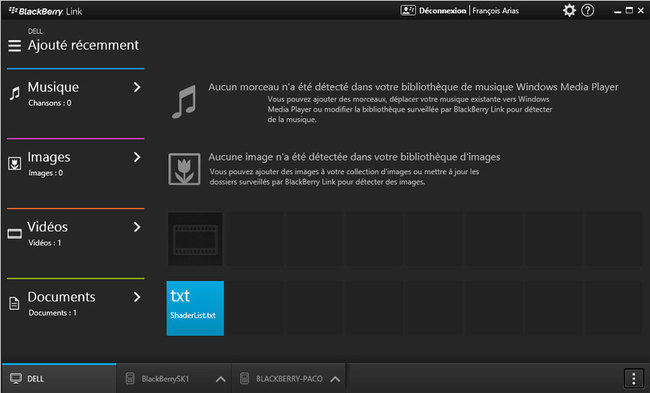650x393 pixels.
Task: Click the 'Images : 0' count
Action: [46, 173]
